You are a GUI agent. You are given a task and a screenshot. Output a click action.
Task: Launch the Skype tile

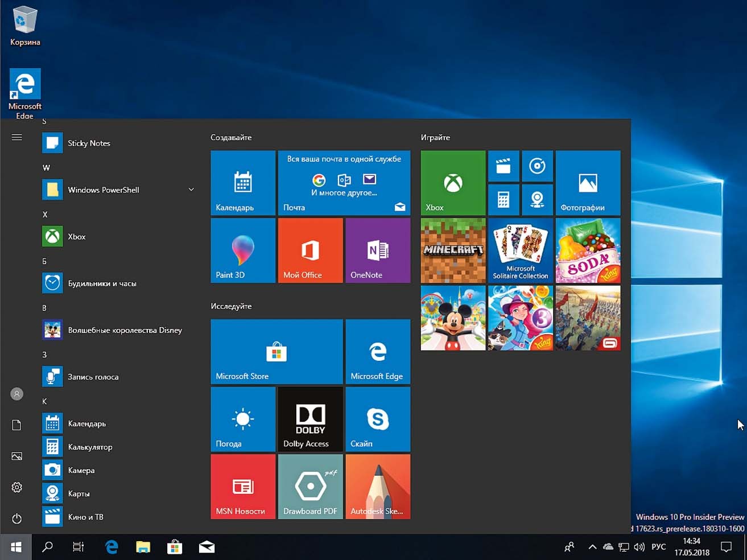point(377,419)
